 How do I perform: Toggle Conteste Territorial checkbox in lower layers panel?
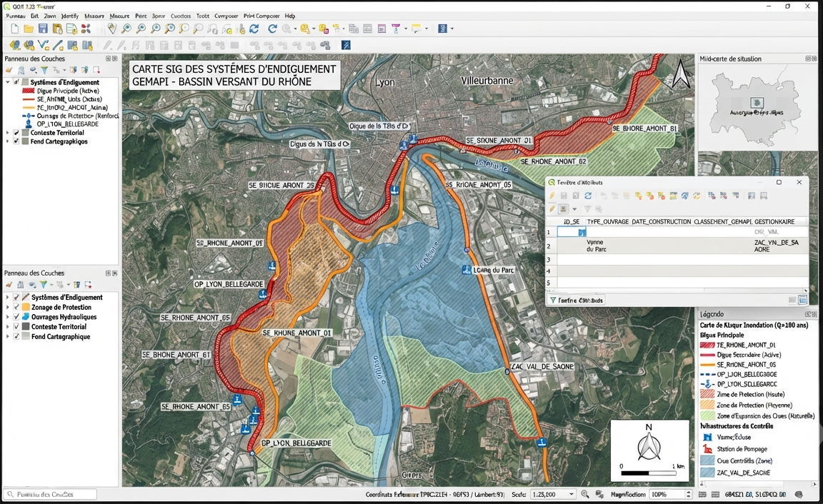click(16, 327)
